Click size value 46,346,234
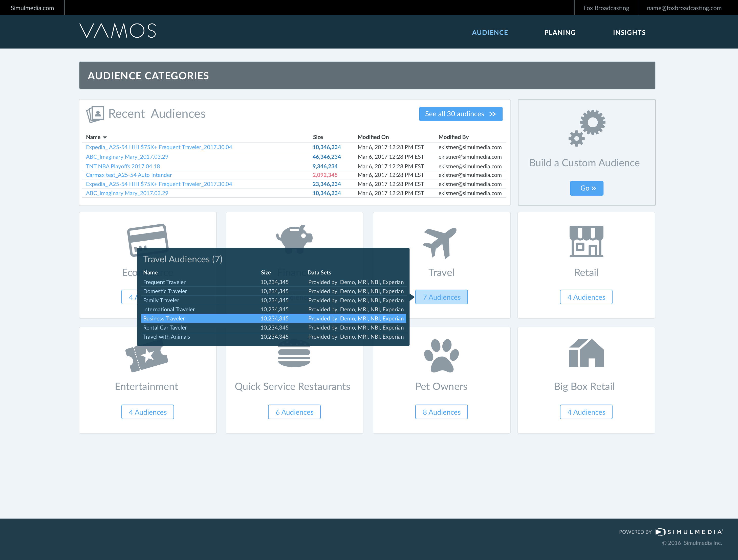 pyautogui.click(x=327, y=157)
